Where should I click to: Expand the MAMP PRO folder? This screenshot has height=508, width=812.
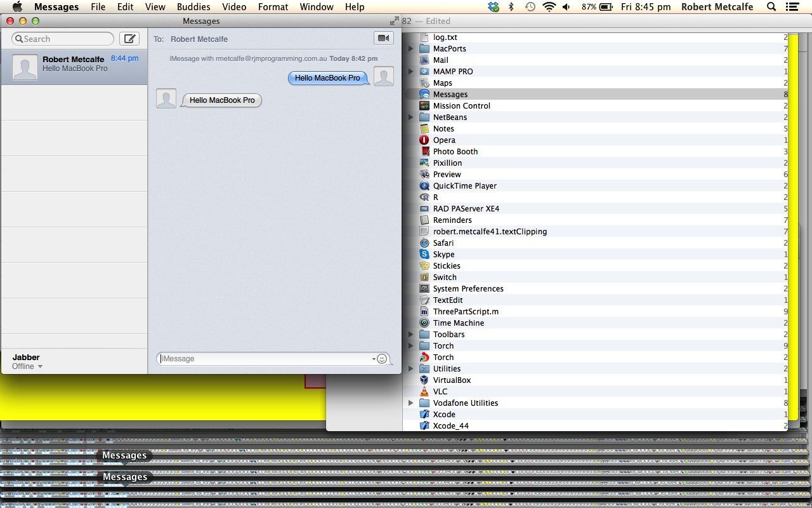pos(410,71)
